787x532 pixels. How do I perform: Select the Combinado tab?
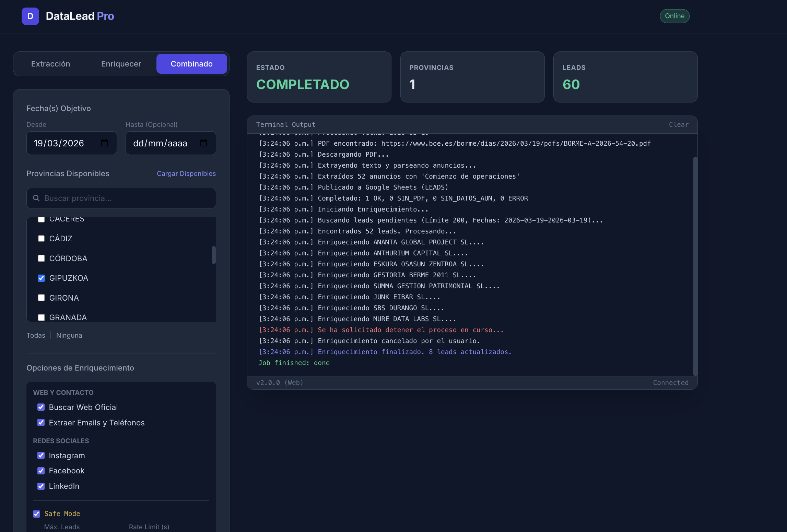(191, 64)
